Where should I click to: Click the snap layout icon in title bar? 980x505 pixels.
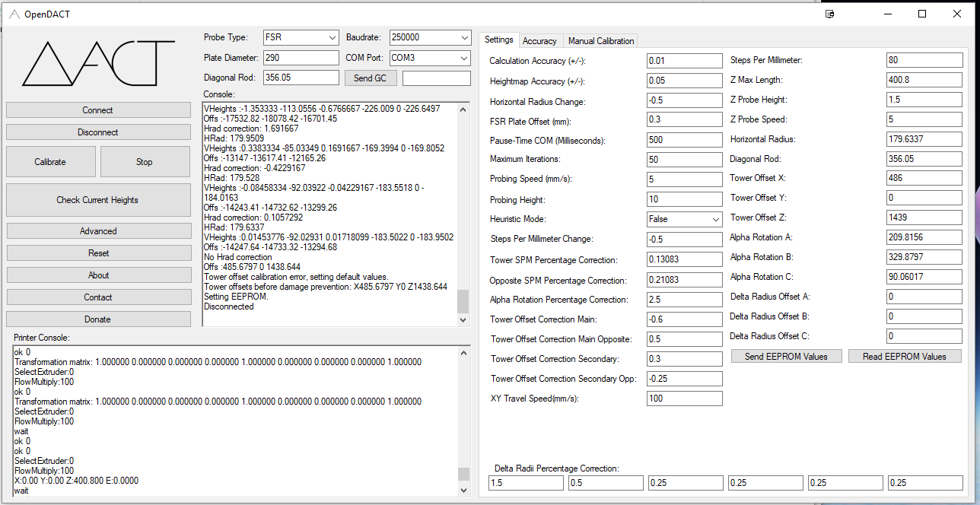tap(830, 14)
